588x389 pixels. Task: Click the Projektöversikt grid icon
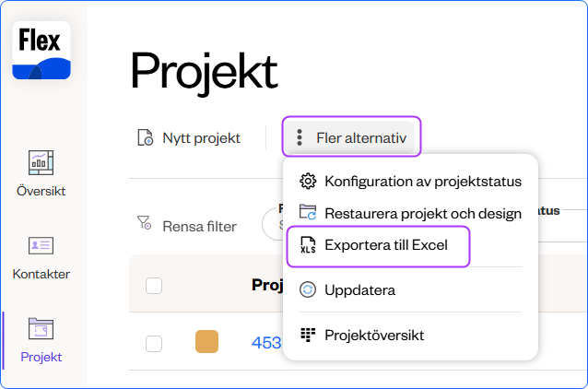(x=309, y=335)
